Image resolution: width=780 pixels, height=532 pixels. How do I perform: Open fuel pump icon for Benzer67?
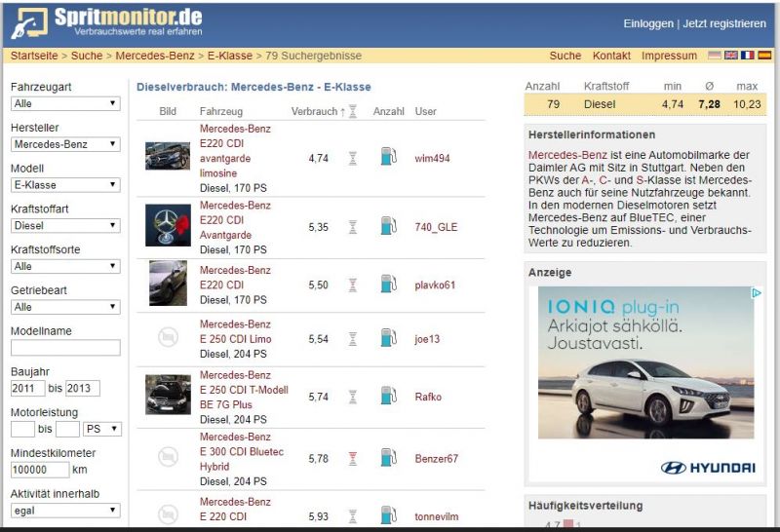pos(388,457)
